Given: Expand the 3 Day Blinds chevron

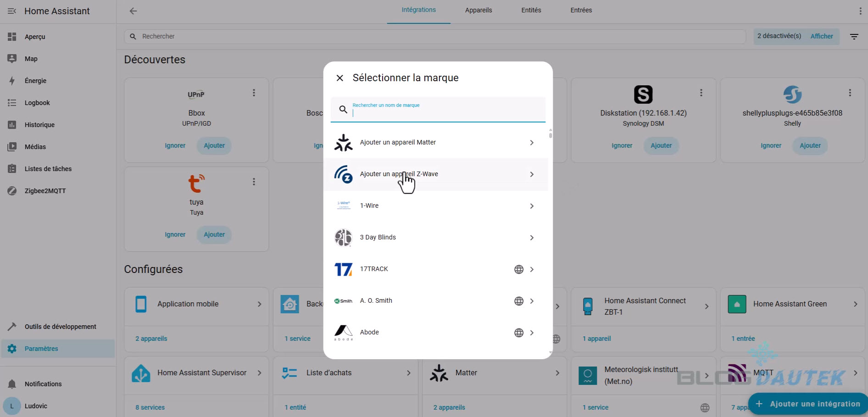Looking at the screenshot, I should (532, 238).
